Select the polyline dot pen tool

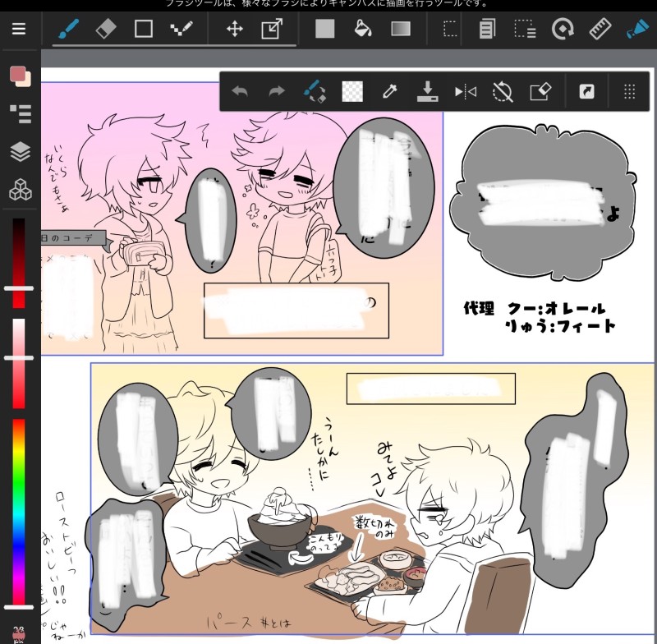(181, 29)
